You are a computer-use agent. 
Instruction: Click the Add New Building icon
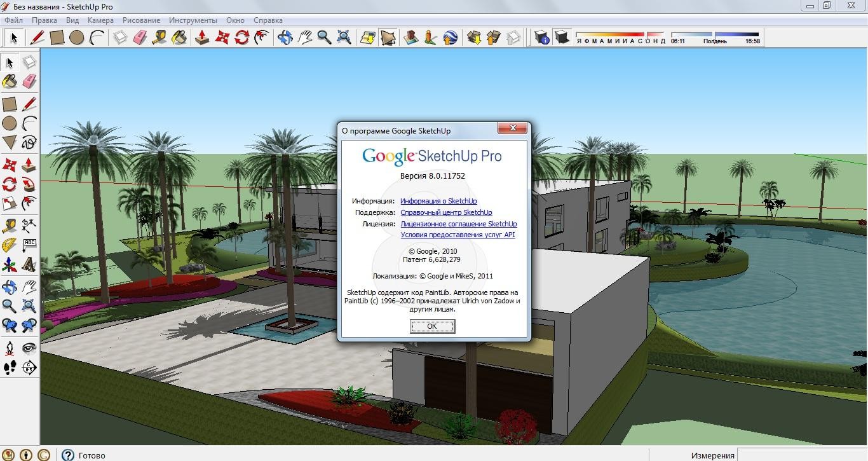tap(410, 38)
